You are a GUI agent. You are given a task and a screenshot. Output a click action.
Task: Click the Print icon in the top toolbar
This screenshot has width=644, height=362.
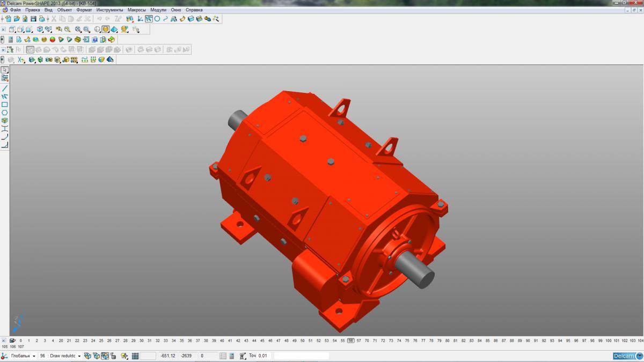point(42,19)
